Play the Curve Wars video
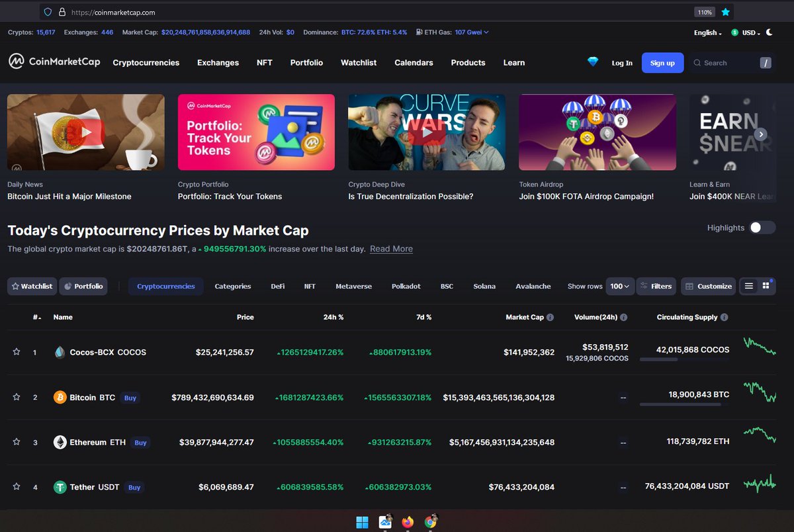 click(427, 132)
